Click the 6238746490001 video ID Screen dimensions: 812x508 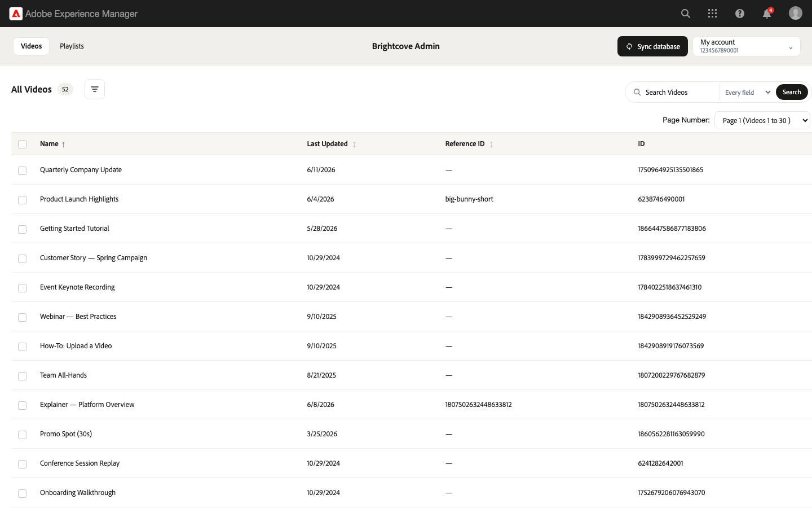point(661,199)
